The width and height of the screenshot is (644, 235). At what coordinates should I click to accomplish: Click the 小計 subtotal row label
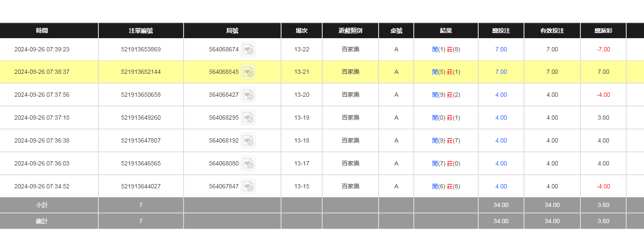pos(42,205)
